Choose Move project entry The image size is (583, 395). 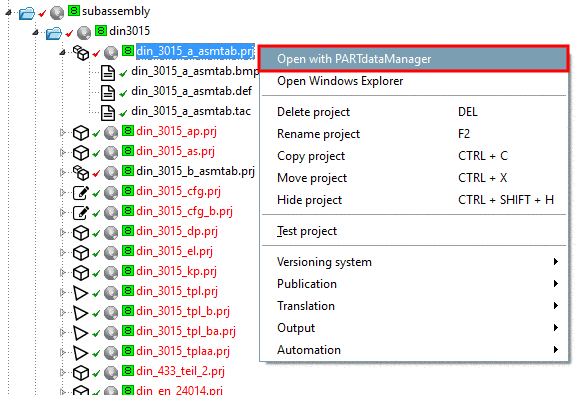(x=414, y=178)
